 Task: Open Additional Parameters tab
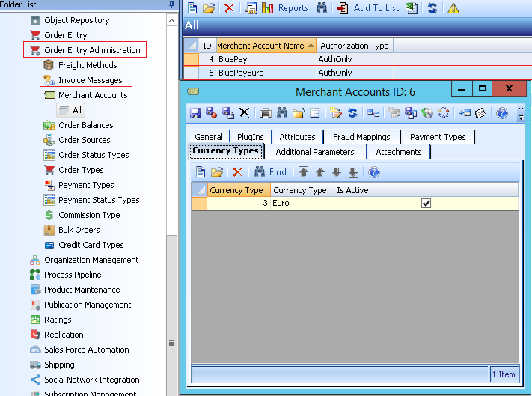point(315,152)
